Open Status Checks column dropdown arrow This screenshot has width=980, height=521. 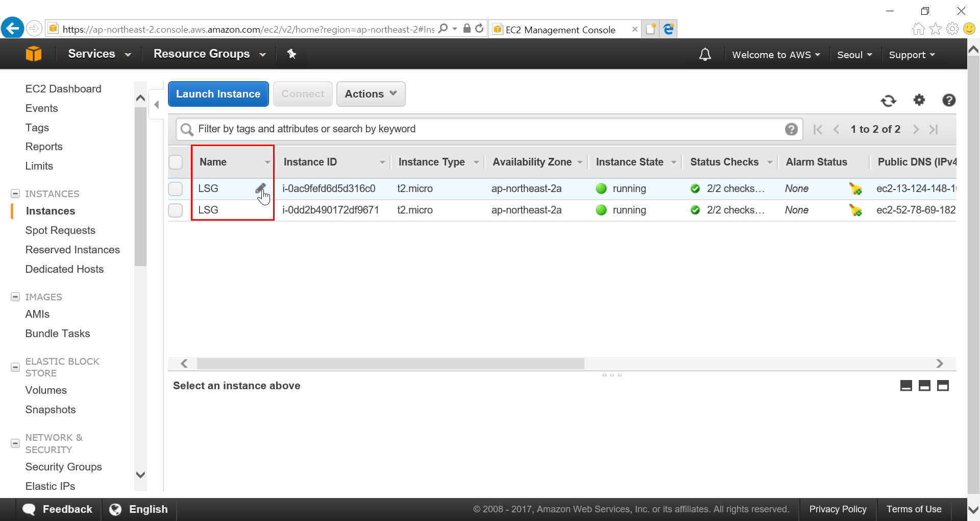click(770, 162)
